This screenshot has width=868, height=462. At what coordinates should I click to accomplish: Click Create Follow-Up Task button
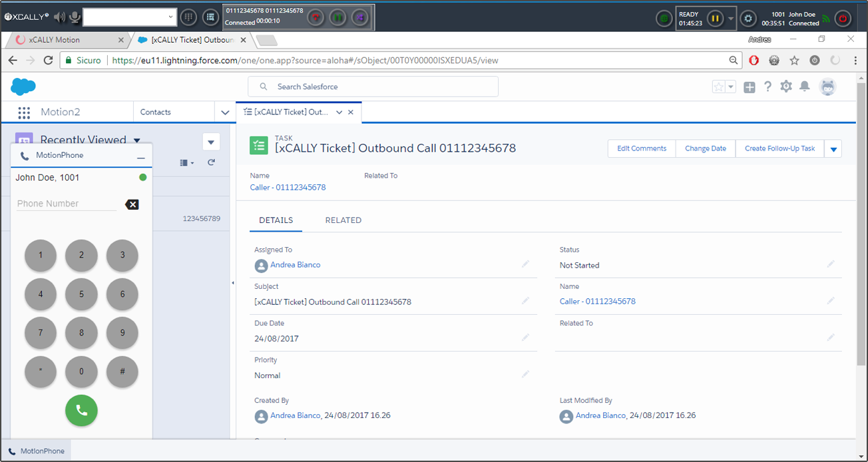click(x=779, y=148)
